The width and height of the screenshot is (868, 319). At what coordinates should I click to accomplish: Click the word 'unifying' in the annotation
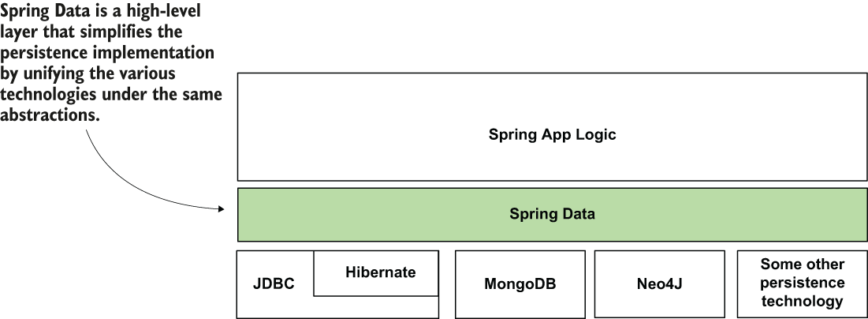pyautogui.click(x=52, y=74)
